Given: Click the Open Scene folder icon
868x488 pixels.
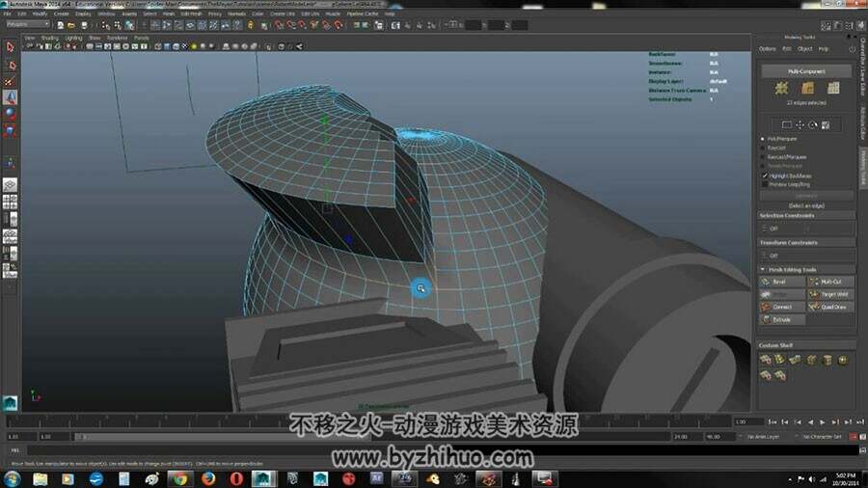Looking at the screenshot, I should click(x=71, y=25).
